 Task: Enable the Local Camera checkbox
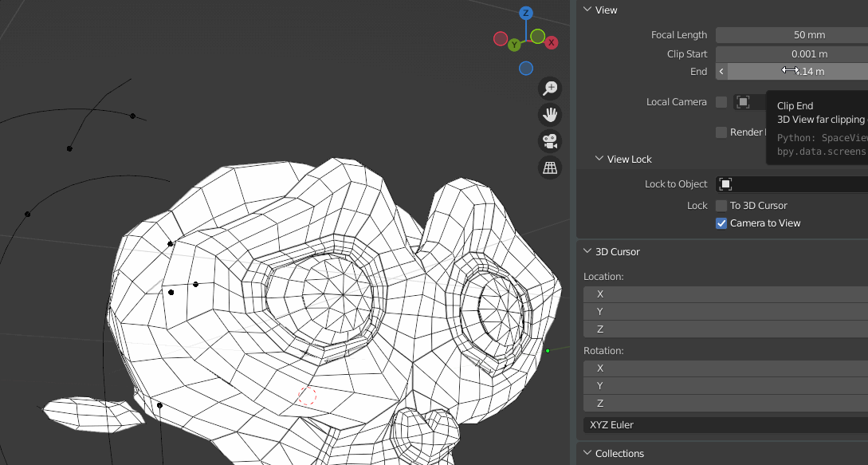[x=721, y=102]
